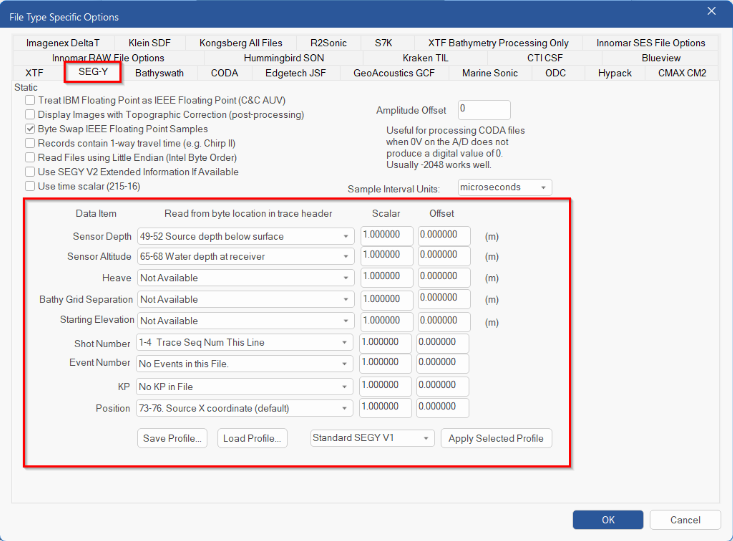The image size is (733, 541).
Task: Click the Bathy Grid Separation Scalar field
Action: [387, 300]
